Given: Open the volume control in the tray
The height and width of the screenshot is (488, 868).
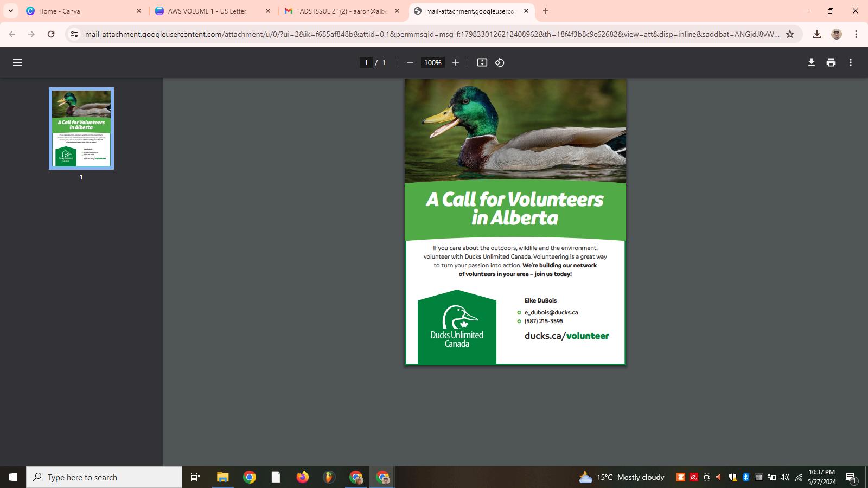Looking at the screenshot, I should [785, 477].
